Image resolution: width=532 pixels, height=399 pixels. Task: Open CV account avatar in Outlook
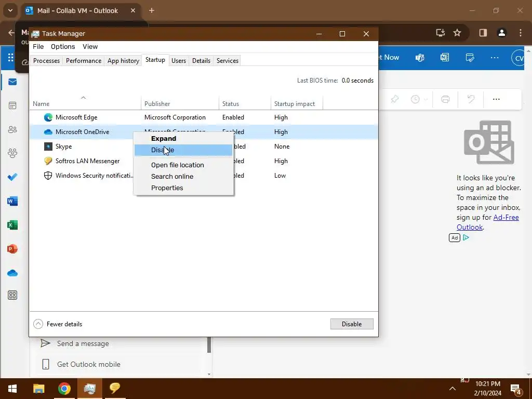click(519, 58)
